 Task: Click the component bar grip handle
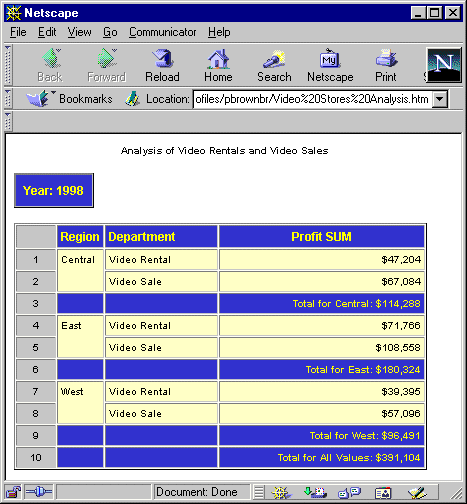pos(259,492)
